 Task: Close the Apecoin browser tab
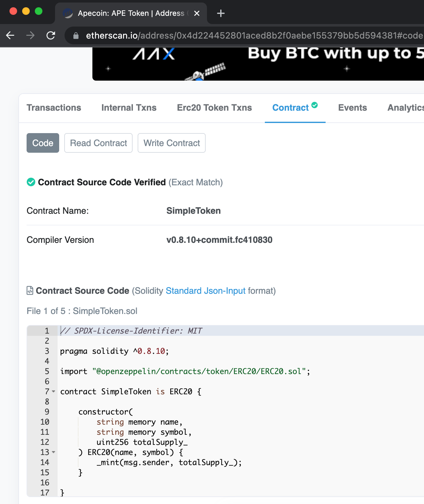click(x=196, y=13)
